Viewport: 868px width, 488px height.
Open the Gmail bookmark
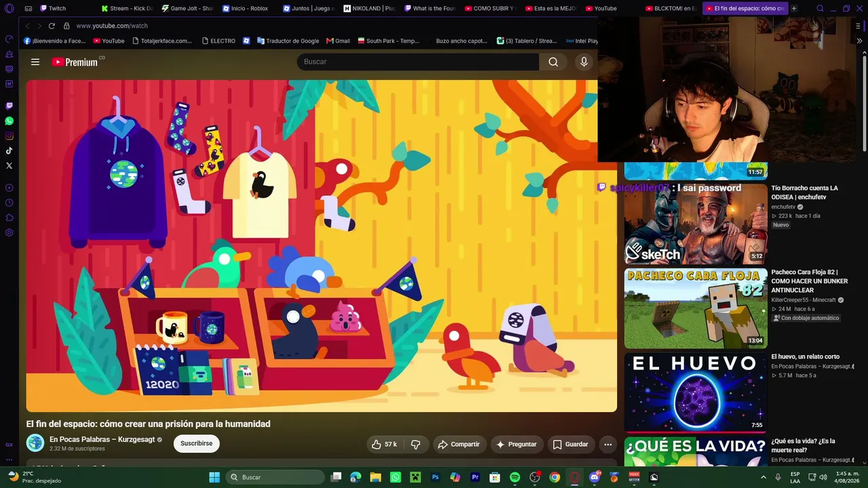[x=338, y=41]
